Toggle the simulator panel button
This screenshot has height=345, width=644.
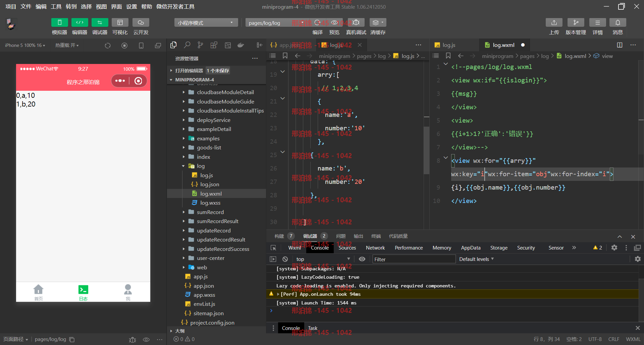59,22
